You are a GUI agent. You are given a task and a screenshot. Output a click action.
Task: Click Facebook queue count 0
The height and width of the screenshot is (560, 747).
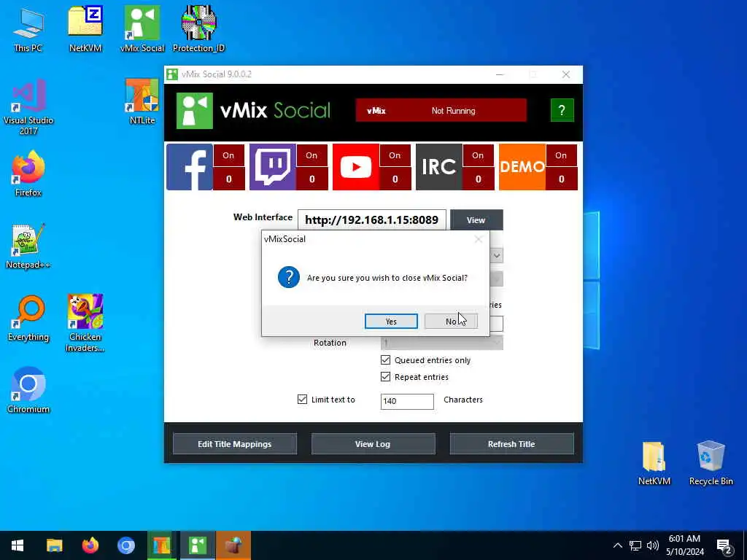(228, 179)
